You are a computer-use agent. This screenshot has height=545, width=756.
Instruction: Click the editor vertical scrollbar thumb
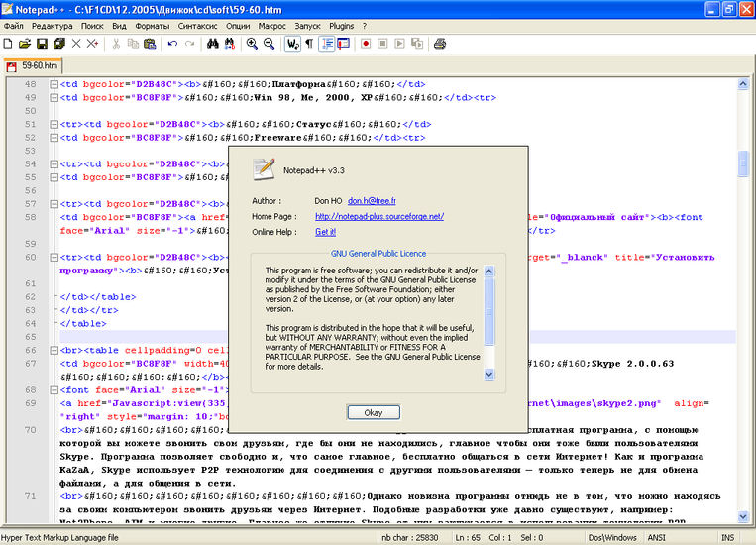pos(743,163)
